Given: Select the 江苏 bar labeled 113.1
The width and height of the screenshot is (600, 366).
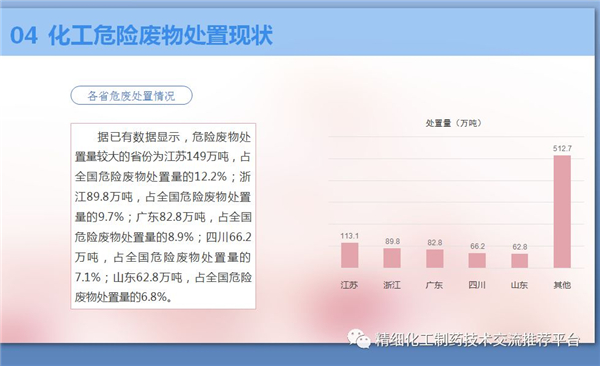Looking at the screenshot, I should 349,255.
